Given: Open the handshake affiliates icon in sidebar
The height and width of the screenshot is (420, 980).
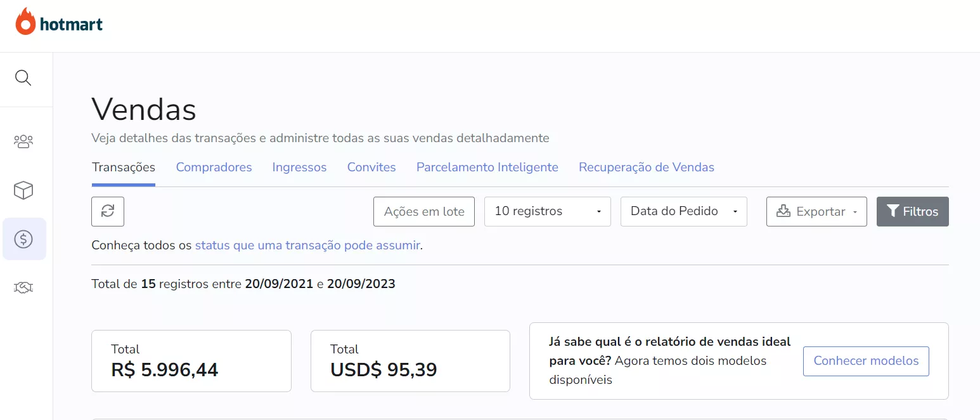Looking at the screenshot, I should pyautogui.click(x=23, y=288).
